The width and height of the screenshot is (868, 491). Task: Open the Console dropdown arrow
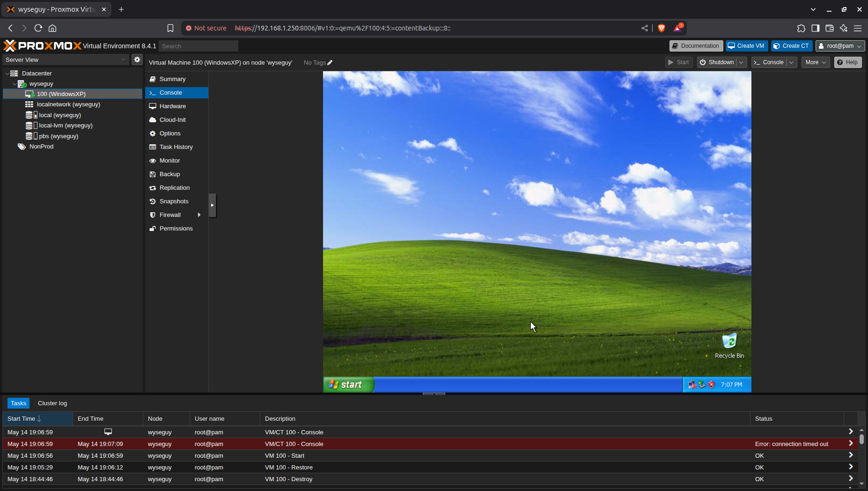(791, 62)
